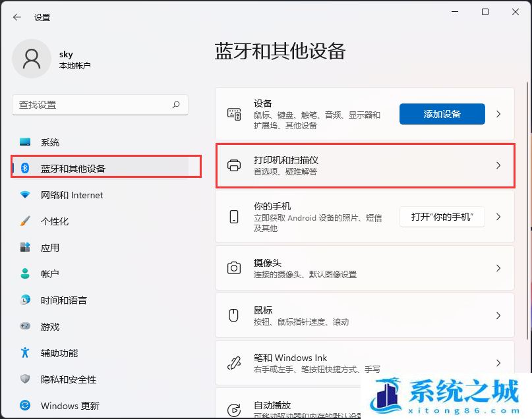Click the 添加设备 button
532x419 pixels.
click(x=442, y=114)
